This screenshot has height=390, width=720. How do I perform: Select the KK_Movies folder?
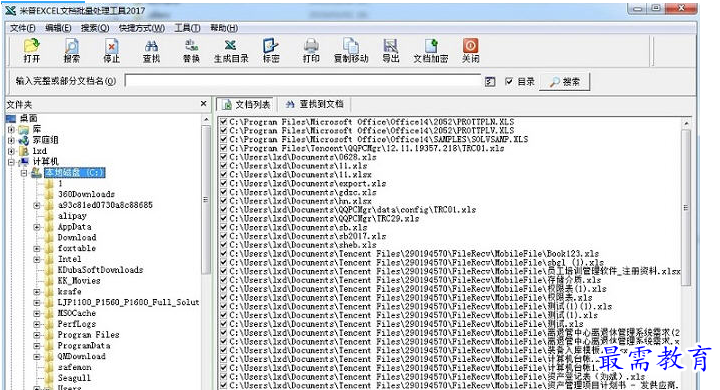click(79, 281)
